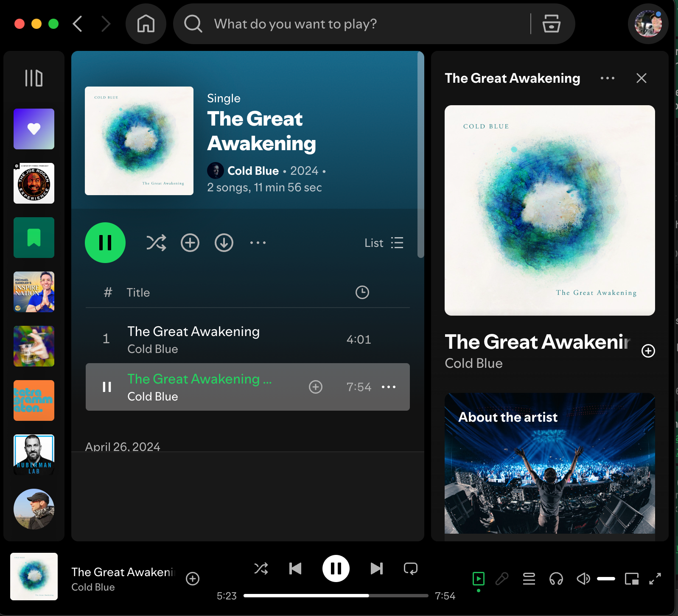Open Cold Blue artist in bottom player bar
678x616 pixels.
93,587
